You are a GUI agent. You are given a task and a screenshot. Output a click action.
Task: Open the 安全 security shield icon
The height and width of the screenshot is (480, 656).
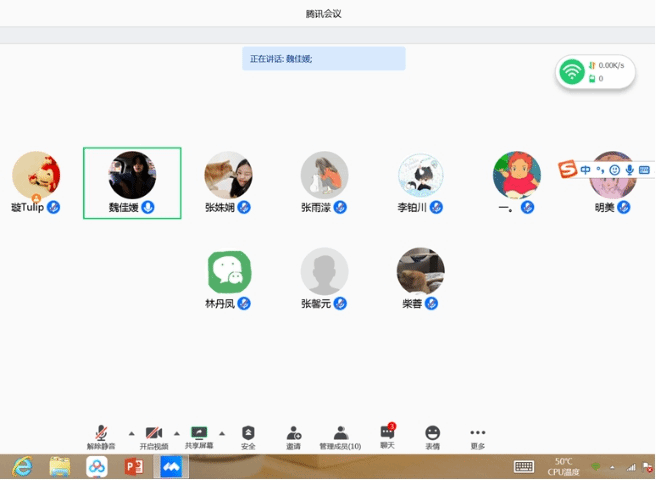[x=248, y=433]
